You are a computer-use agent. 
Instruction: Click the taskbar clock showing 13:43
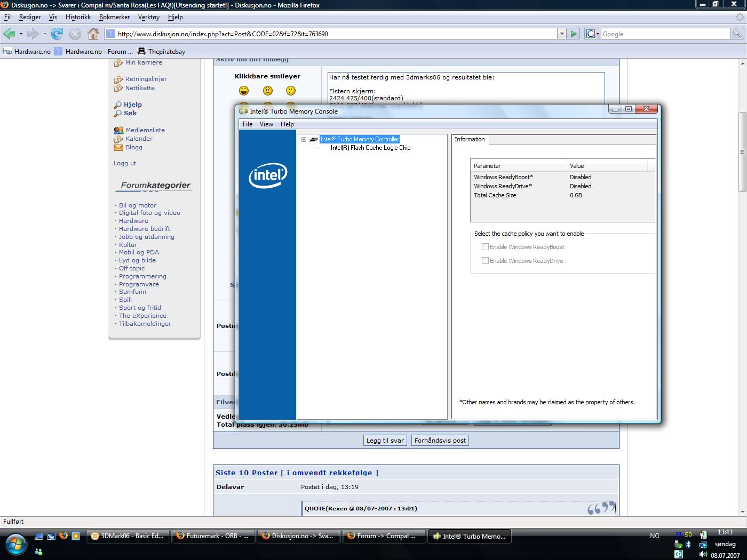(x=725, y=532)
